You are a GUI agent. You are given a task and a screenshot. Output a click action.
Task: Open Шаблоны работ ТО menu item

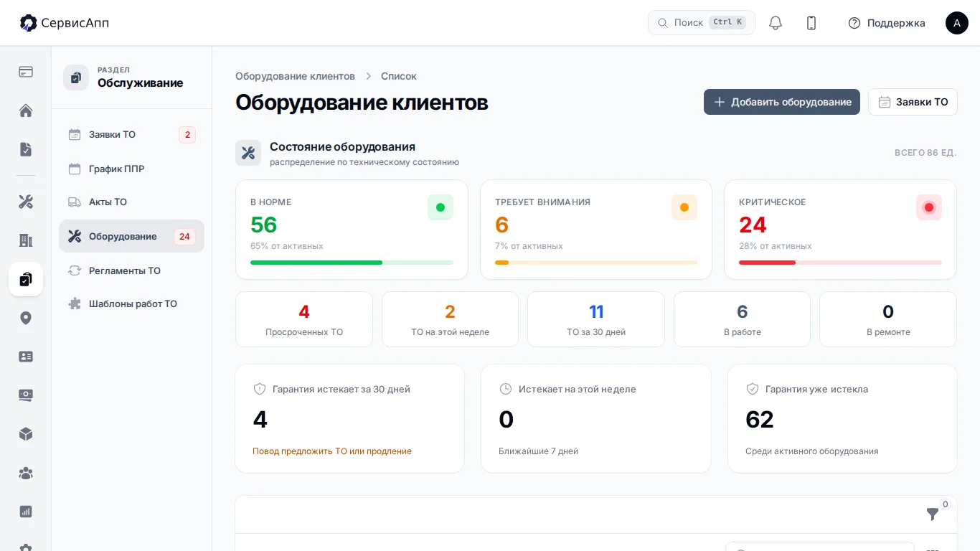131,303
